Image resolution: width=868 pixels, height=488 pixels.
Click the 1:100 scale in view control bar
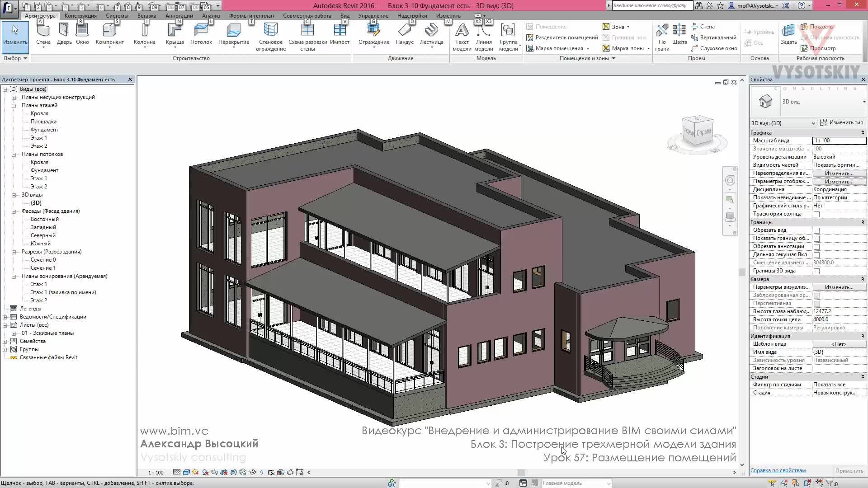tap(156, 473)
